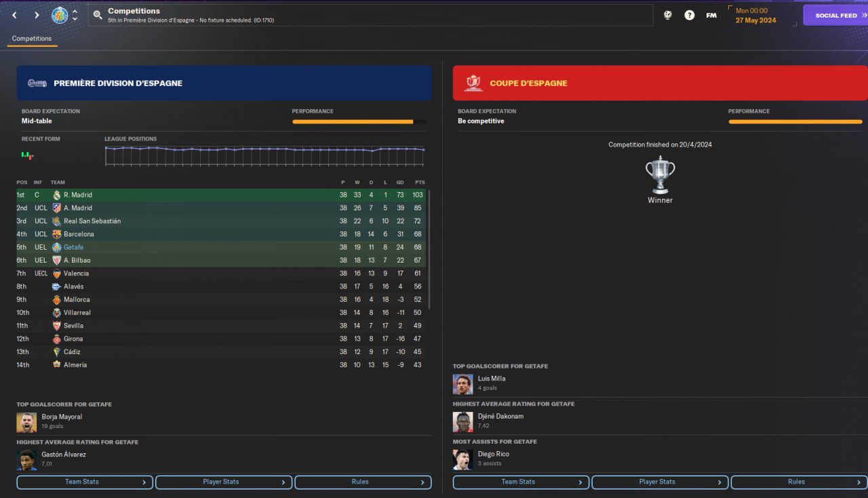Open Rules under Coupe d'Espagne

799,482
